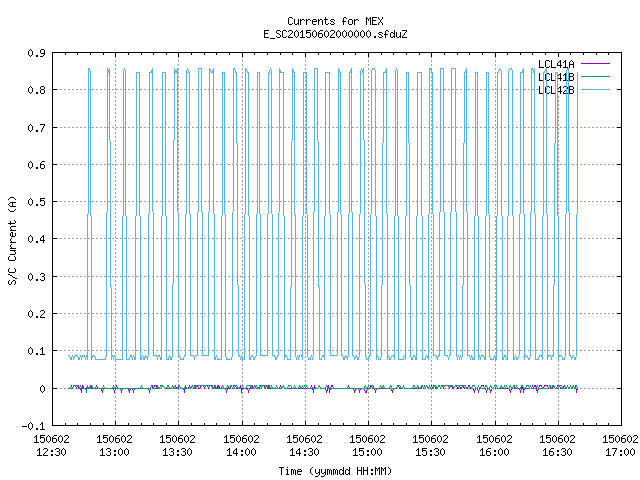Click the 0.2 y-axis tick label
640x480 pixels.
click(x=36, y=314)
